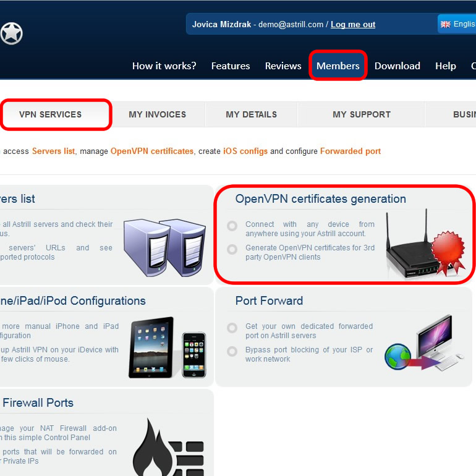Open the English language selector

457,24
